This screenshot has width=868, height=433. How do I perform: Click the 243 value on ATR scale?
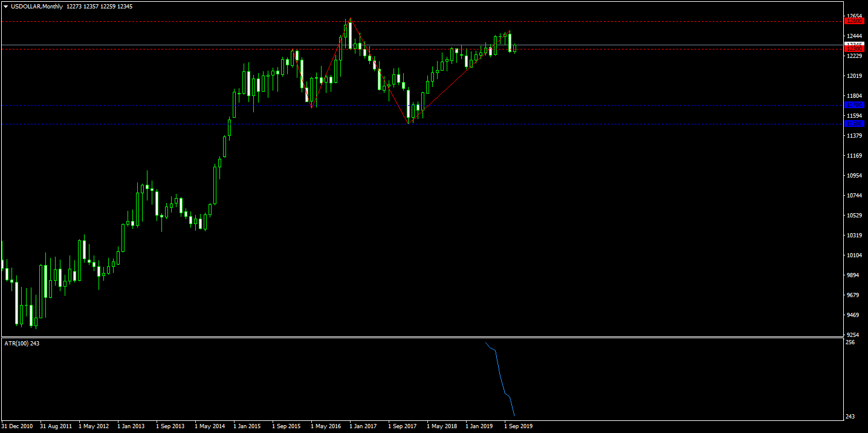coord(851,417)
